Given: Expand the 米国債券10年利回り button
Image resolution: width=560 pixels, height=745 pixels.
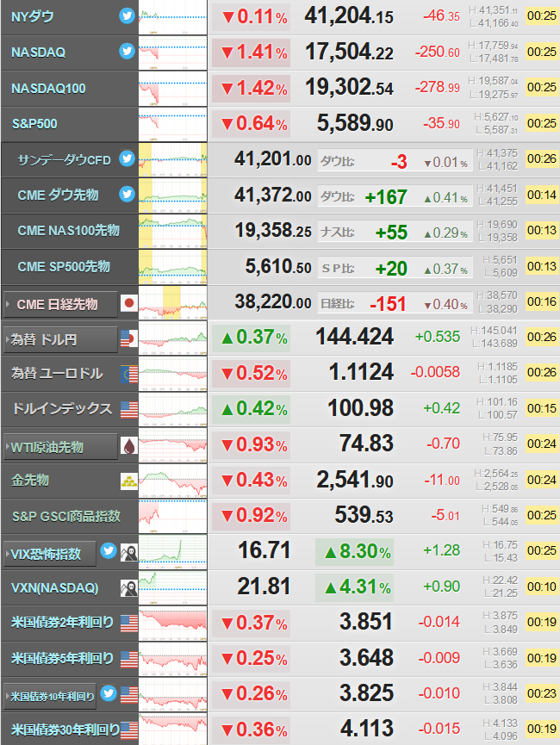Looking at the screenshot, I should click(50, 697).
